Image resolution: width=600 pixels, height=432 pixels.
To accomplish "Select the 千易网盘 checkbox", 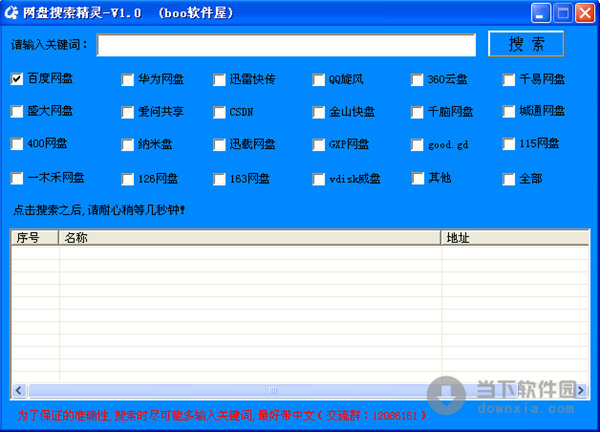I will pyautogui.click(x=509, y=80).
